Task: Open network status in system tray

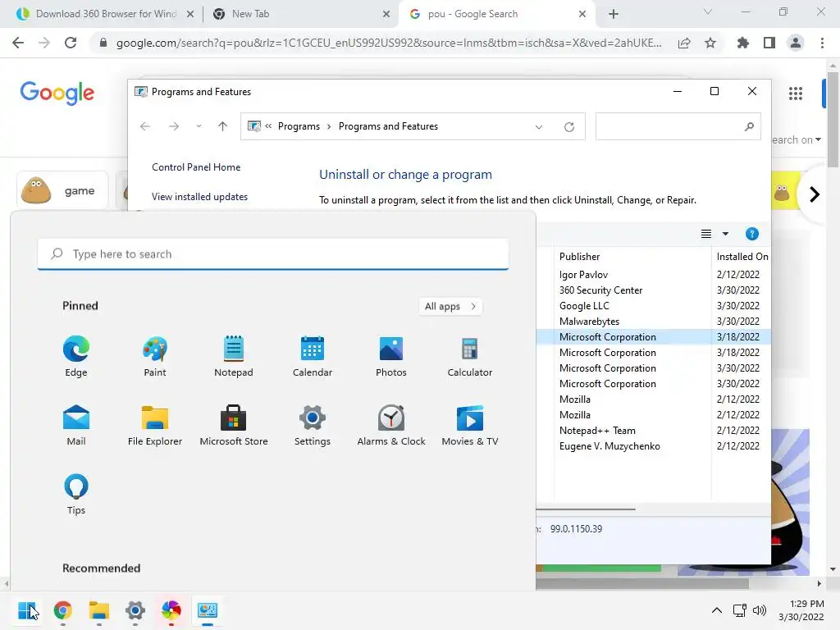Action: point(739,610)
